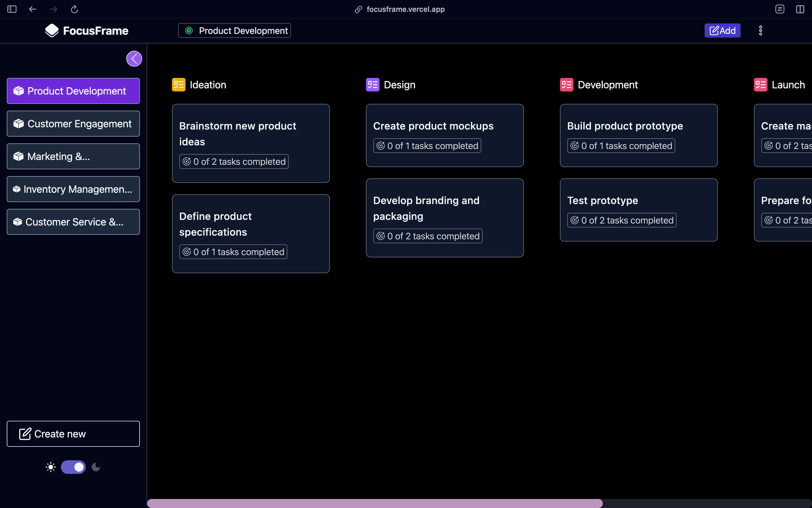The image size is (812, 508).
Task: Click target icon on Test prototype progress badge
Action: click(x=574, y=220)
